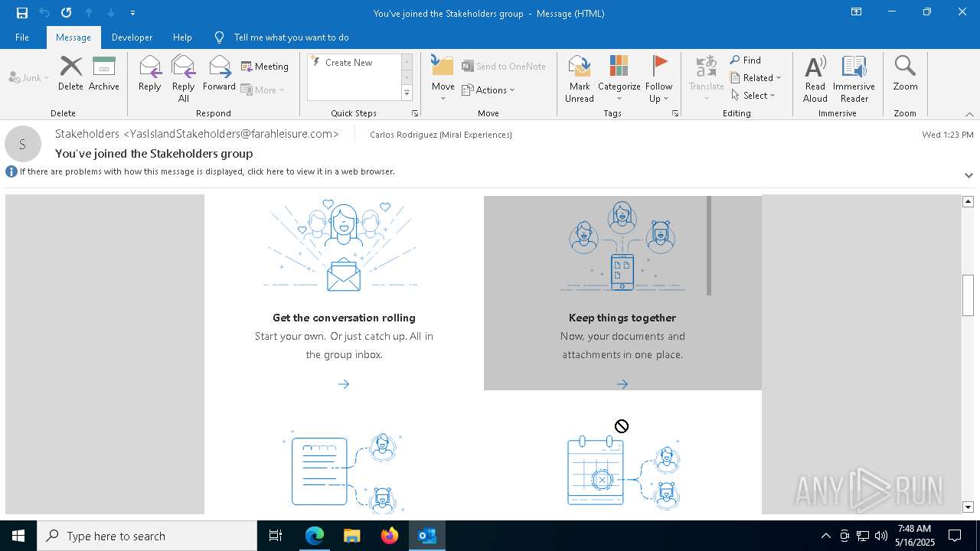Open the File tab

22,37
